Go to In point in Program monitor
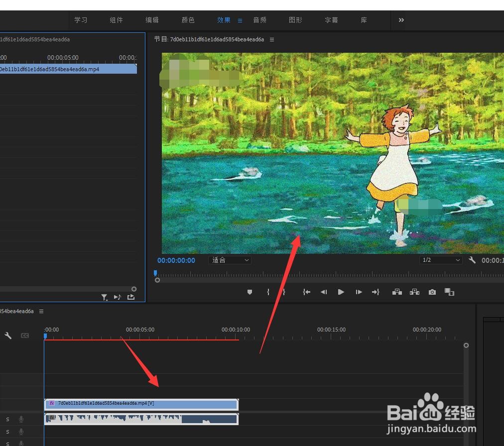This screenshot has height=446, width=504. tap(306, 292)
